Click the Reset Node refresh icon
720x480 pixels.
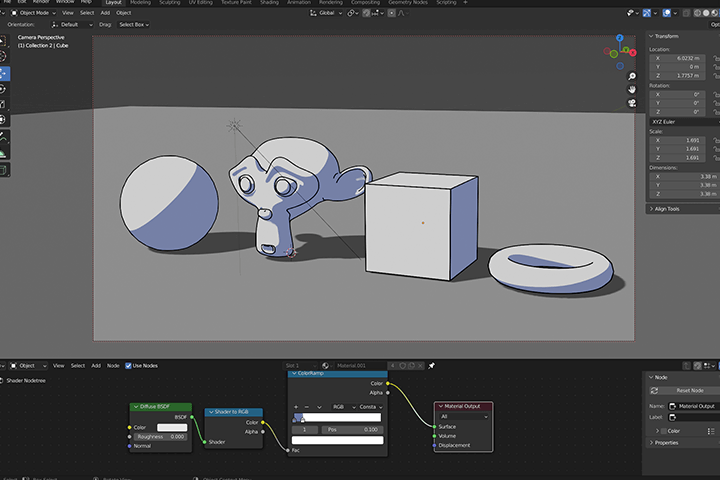[x=654, y=390]
